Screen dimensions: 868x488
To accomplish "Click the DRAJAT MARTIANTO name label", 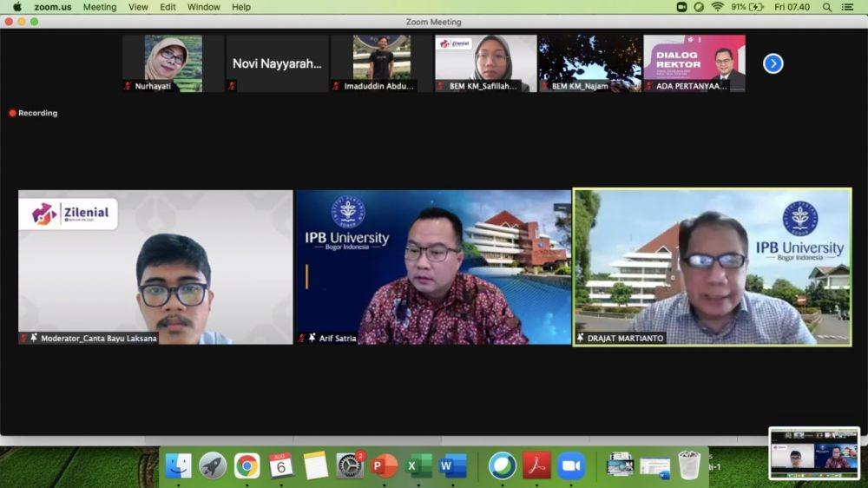I will pos(625,338).
